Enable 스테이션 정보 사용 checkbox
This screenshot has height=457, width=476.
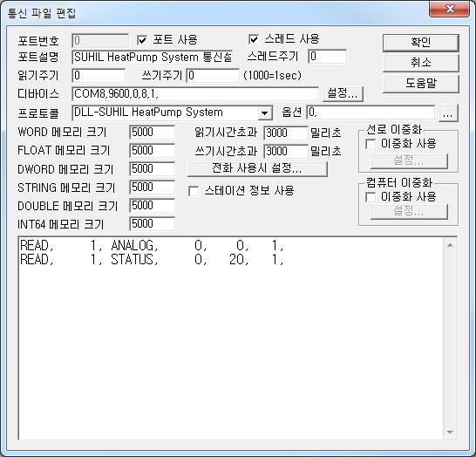click(194, 191)
